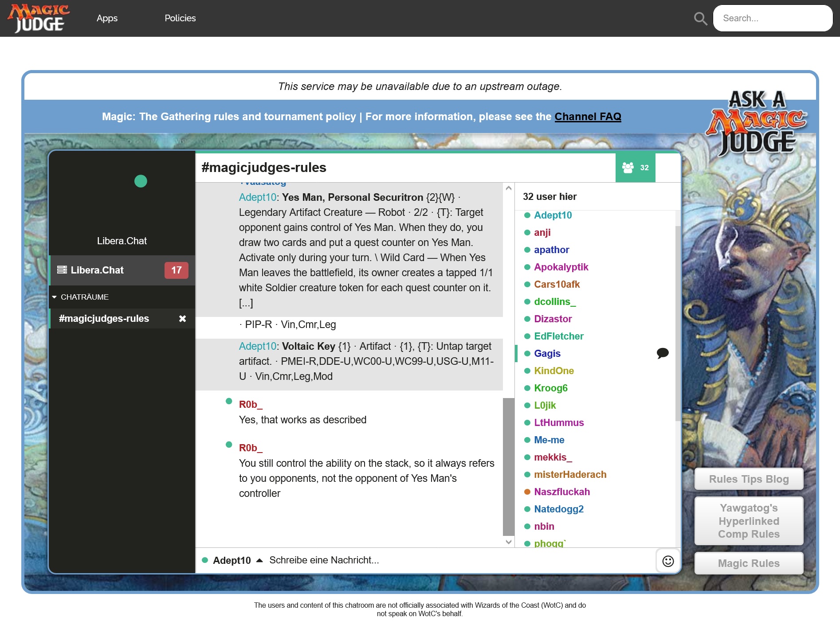The image size is (840, 625).
Task: Click in the Search input field
Action: pyautogui.click(x=773, y=18)
